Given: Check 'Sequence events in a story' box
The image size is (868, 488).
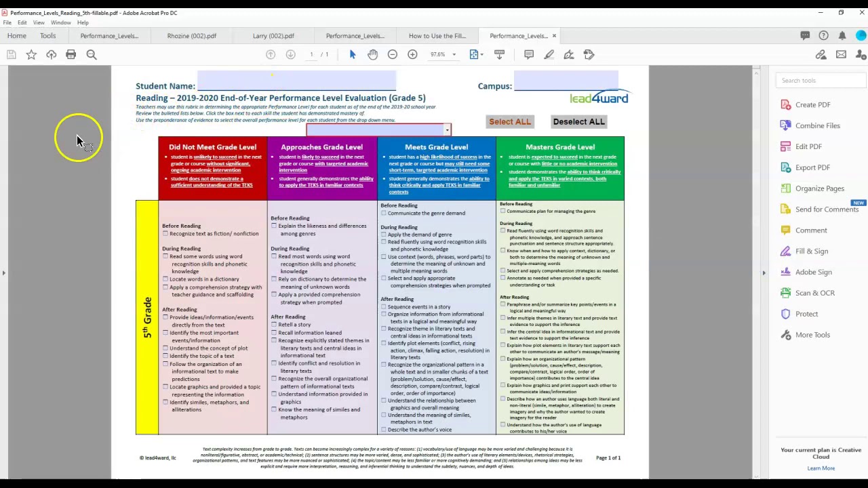Looking at the screenshot, I should pos(384,307).
